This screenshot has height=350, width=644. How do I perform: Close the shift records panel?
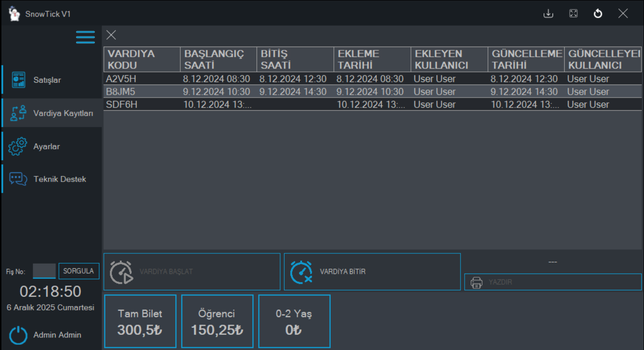pos(111,35)
